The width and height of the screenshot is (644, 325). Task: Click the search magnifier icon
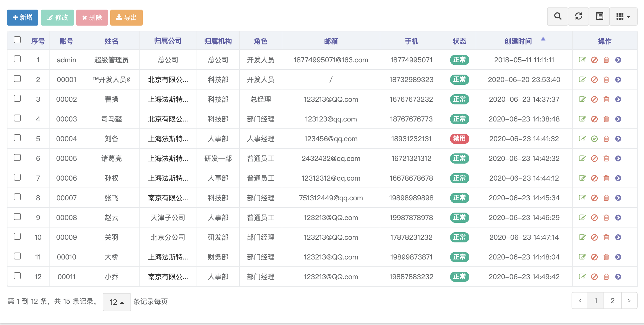[558, 17]
